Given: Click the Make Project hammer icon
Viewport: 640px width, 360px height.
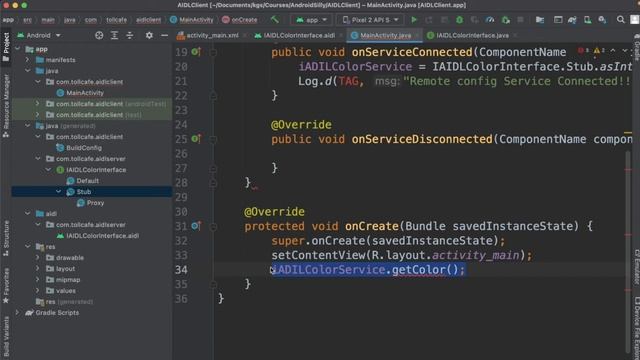Looking at the screenshot, I should point(275,19).
